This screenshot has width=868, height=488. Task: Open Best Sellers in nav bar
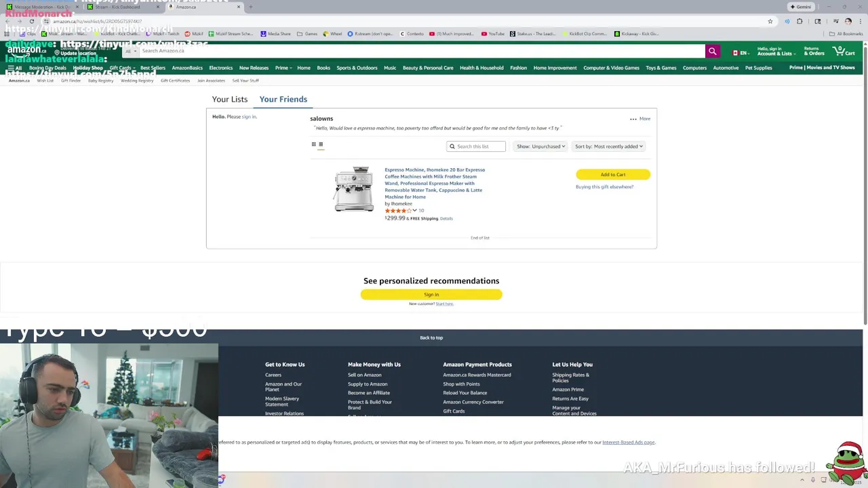point(153,68)
